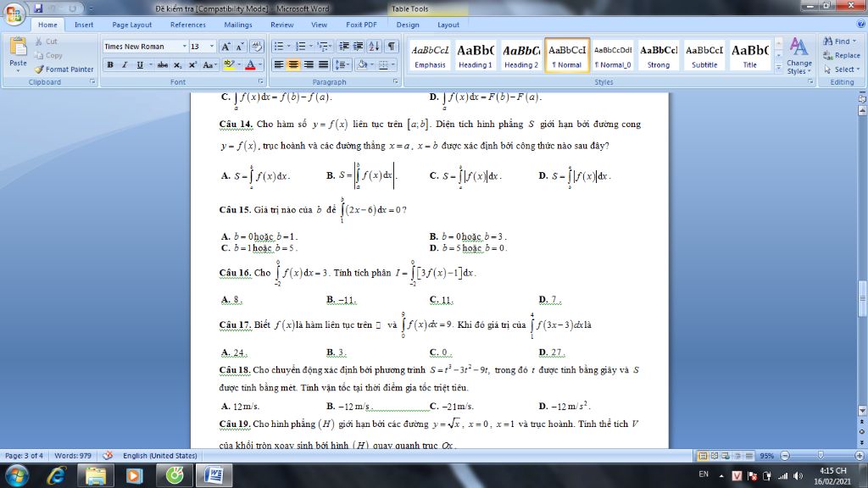Open line spacing options

pos(342,64)
